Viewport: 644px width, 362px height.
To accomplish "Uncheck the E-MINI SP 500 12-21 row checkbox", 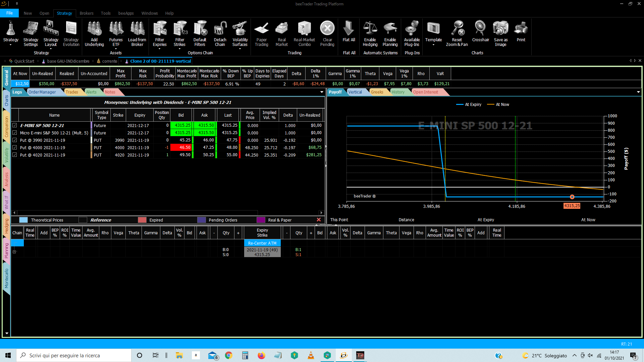I will (15, 125).
